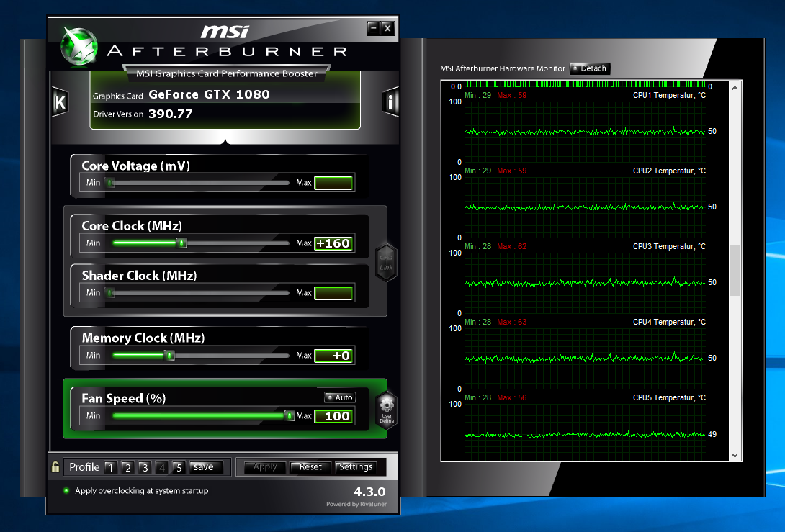Click the Memory Clock slider handle
785x532 pixels.
point(170,356)
